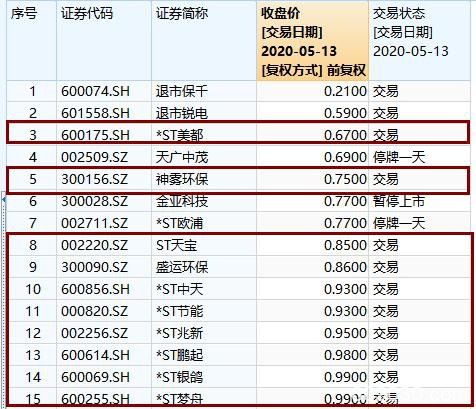Click the price 0.5900
The height and width of the screenshot is (409, 476).
coord(345,113)
